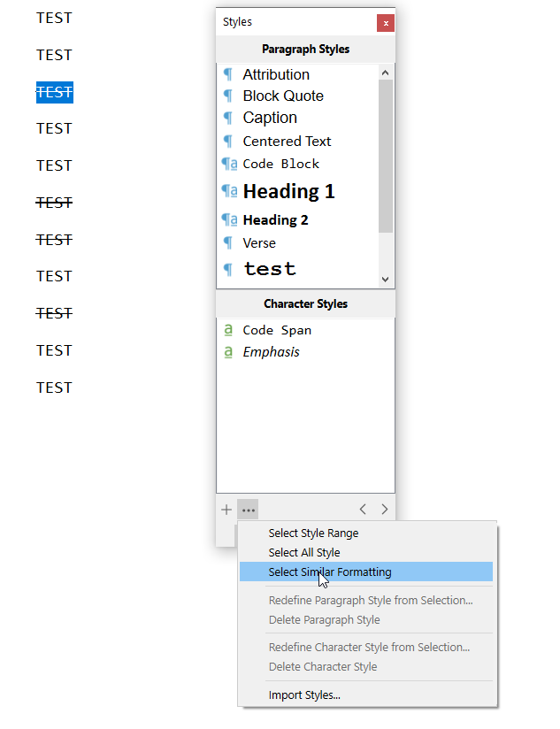Choose Select All Style from menu
This screenshot has width=560, height=729.
[x=304, y=553]
